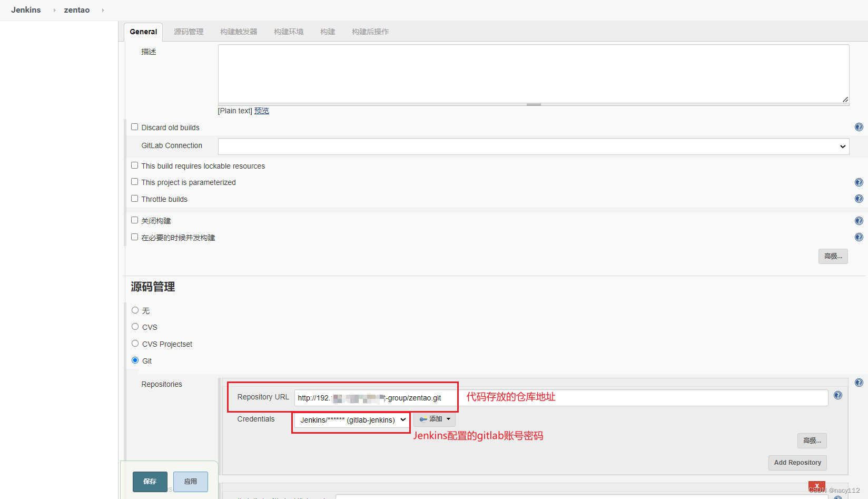Open help for Discard old builds
The image size is (868, 499).
(x=859, y=127)
